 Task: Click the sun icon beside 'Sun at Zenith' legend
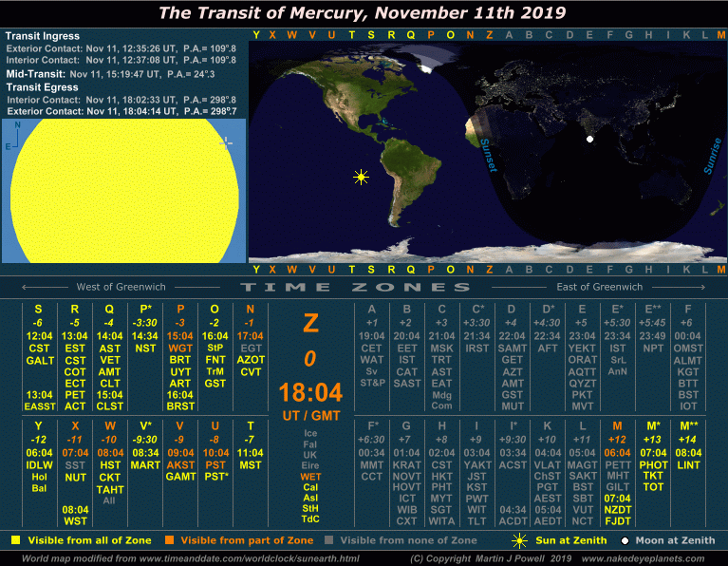pos(518,540)
